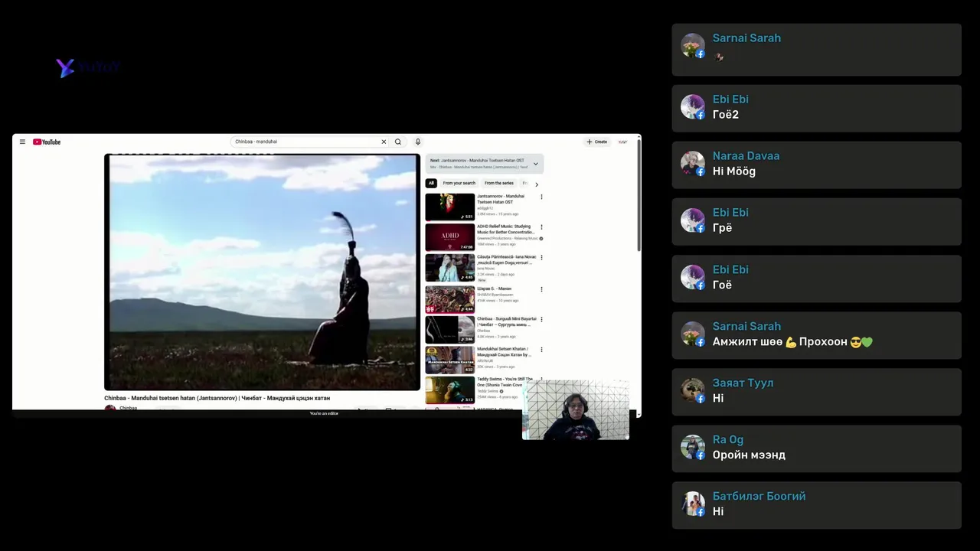Screen dimensions: 980x551
Task: Click the Jantsannorov - Manduhai Tsetsen Hatan OST title
Action: pos(501,199)
